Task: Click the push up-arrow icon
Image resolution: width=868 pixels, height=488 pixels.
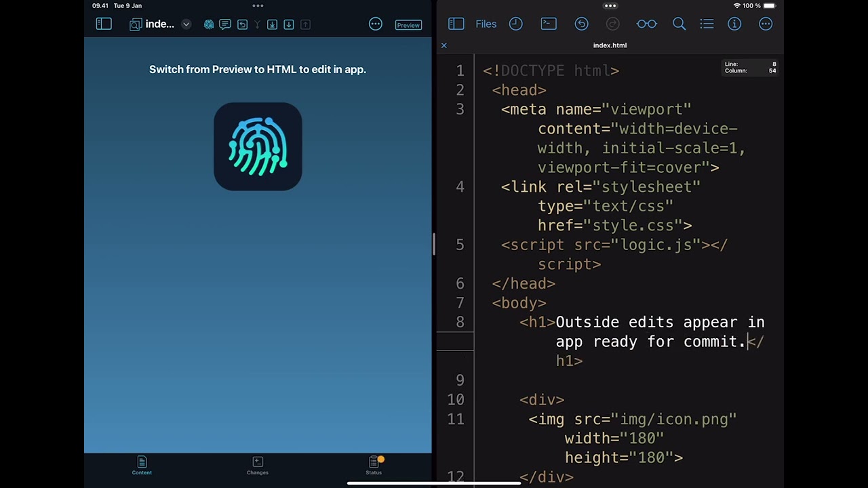Action: pyautogui.click(x=305, y=24)
